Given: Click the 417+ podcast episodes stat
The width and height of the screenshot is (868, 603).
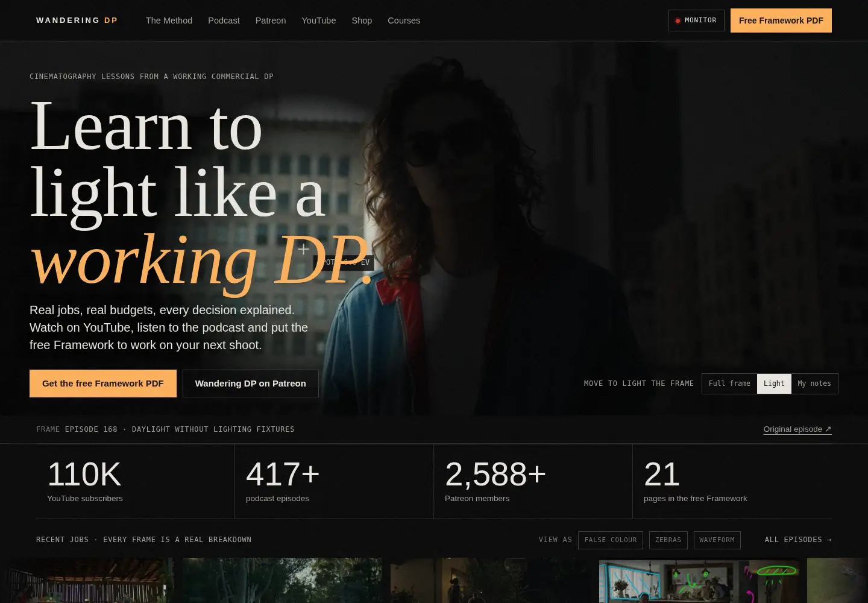Looking at the screenshot, I should tap(335, 481).
